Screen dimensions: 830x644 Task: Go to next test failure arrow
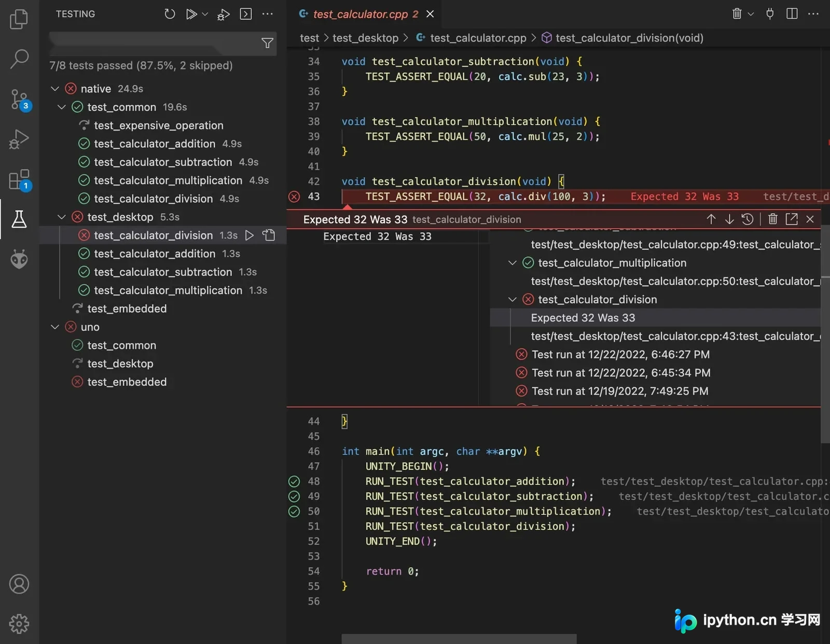pyautogui.click(x=729, y=219)
